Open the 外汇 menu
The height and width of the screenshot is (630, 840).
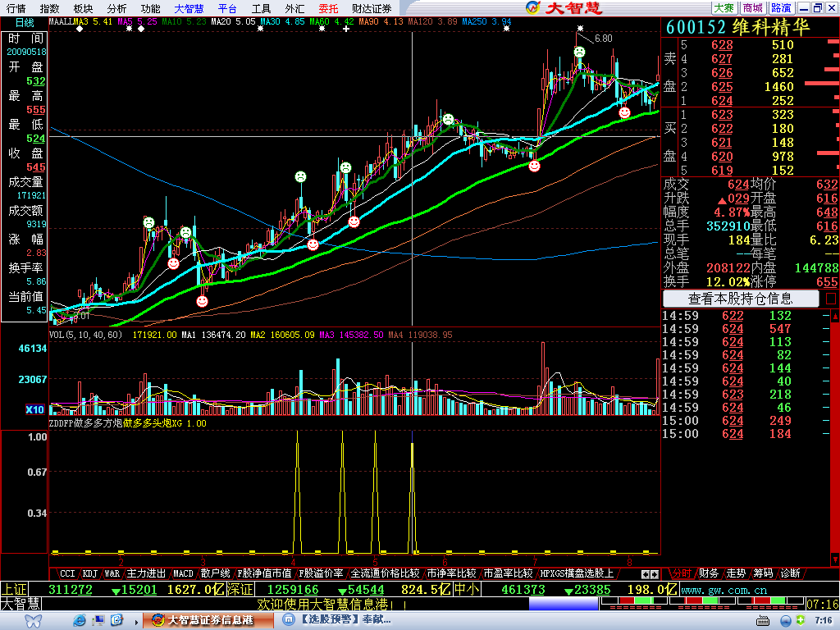294,8
